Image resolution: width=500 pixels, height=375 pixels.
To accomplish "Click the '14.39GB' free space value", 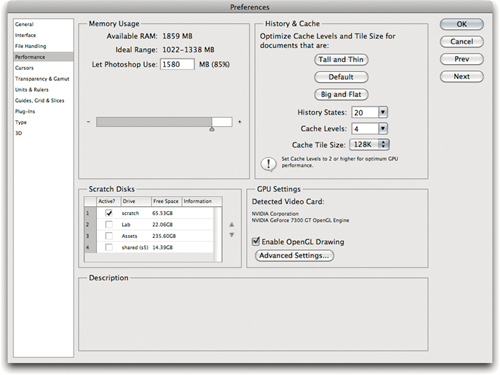I will click(x=162, y=247).
